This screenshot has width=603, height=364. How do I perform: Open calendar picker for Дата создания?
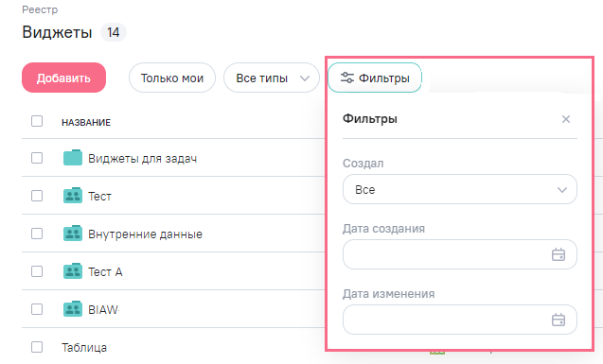pos(559,254)
